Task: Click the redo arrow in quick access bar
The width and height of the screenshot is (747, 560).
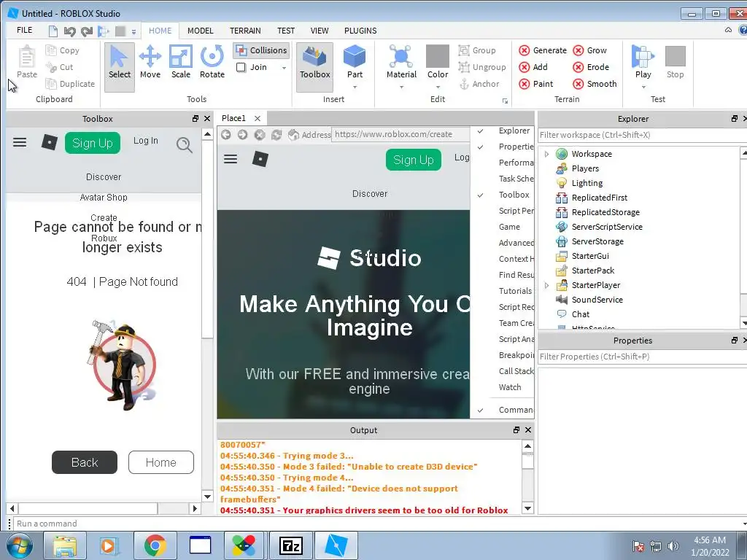Action: [x=87, y=31]
